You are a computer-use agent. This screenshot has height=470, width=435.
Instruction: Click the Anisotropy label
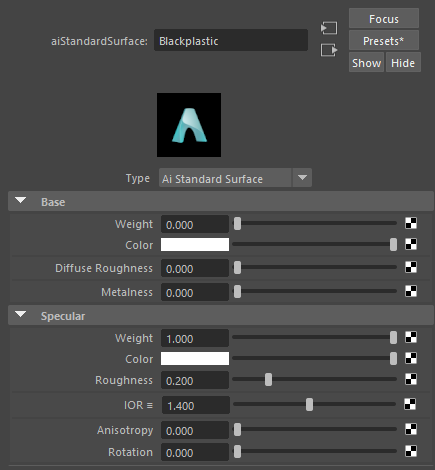point(125,430)
